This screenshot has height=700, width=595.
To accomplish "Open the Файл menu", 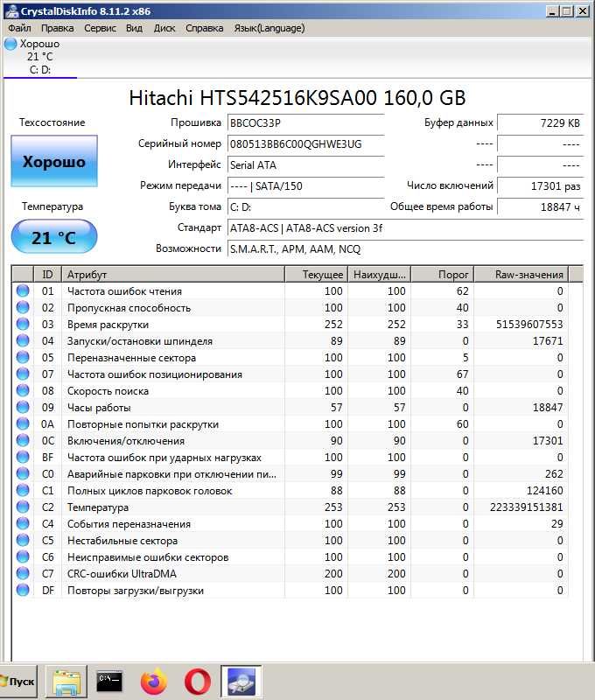I will 19,28.
